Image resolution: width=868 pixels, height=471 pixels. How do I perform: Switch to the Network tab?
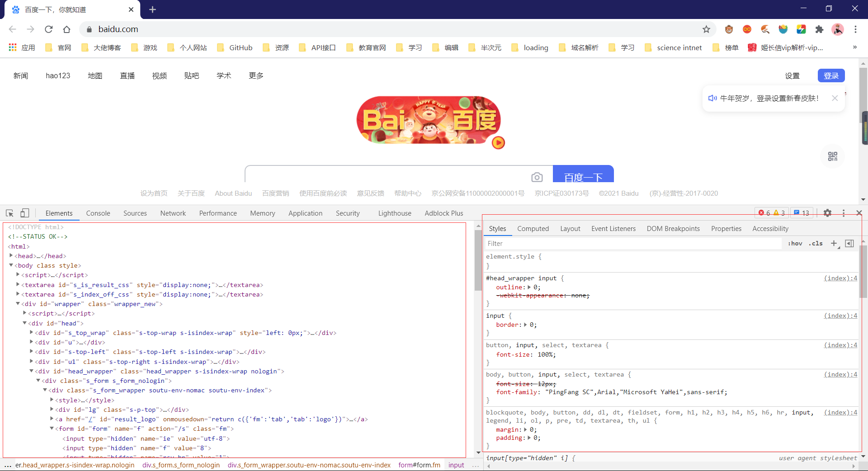173,213
